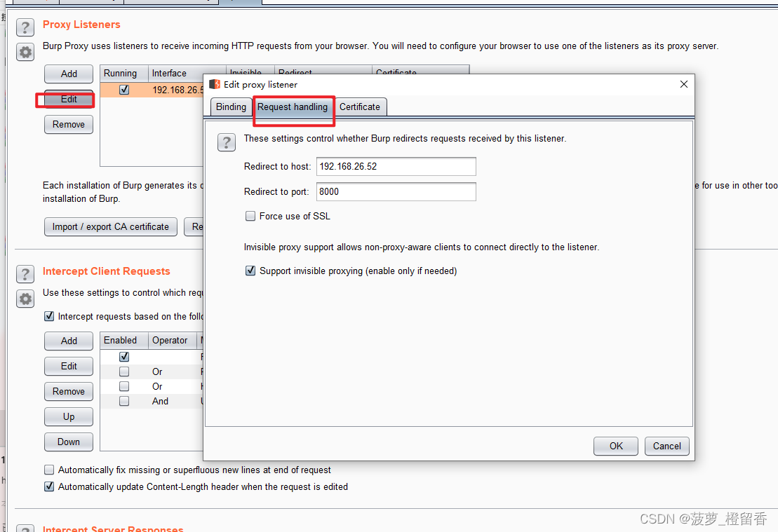Close the Edit proxy listener dialog
This screenshot has height=532, width=778.
(684, 84)
